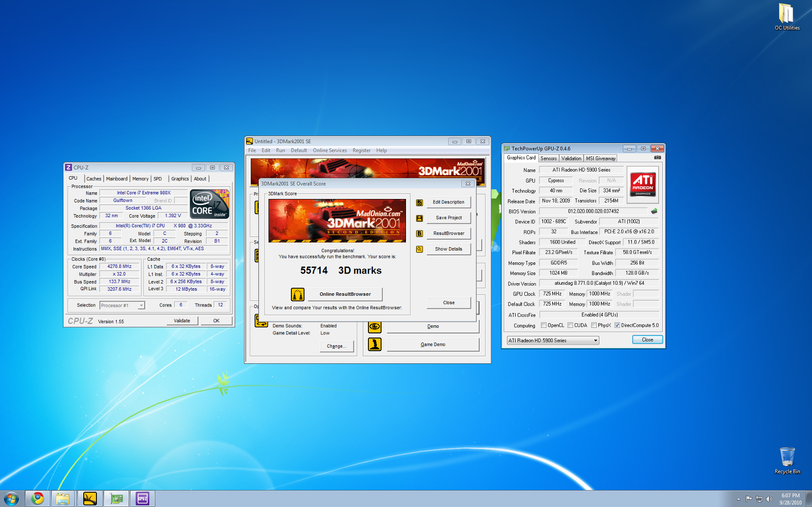The width and height of the screenshot is (812, 507).
Task: Click the OK button in CPU-Z
Action: [216, 321]
